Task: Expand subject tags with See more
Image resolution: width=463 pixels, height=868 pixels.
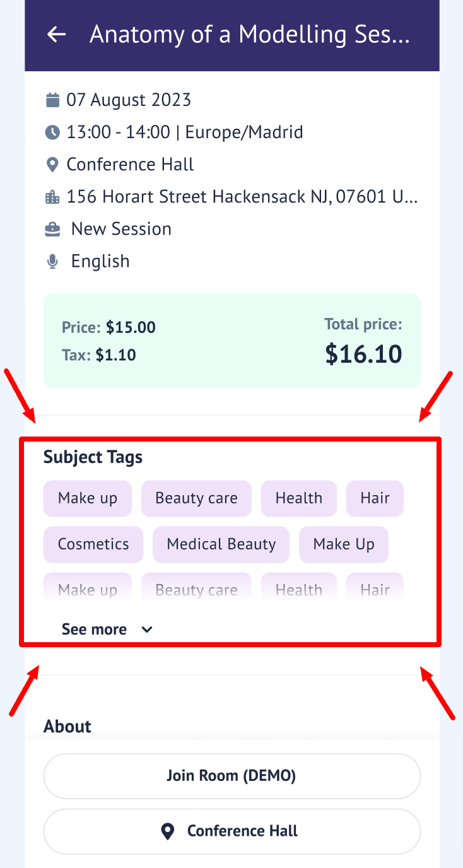Action: (95, 630)
